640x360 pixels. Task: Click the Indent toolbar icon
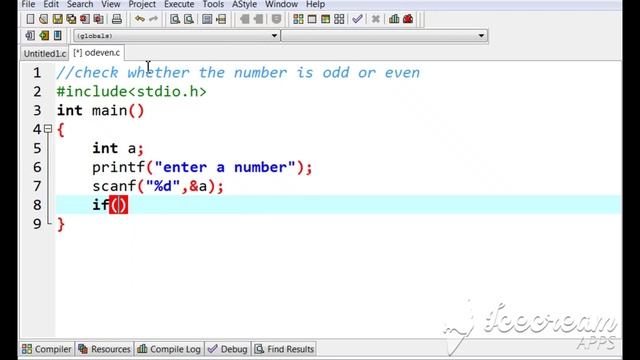point(258,19)
